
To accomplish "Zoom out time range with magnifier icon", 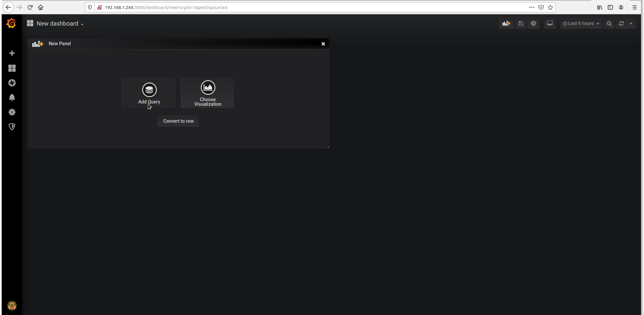I will [x=609, y=23].
